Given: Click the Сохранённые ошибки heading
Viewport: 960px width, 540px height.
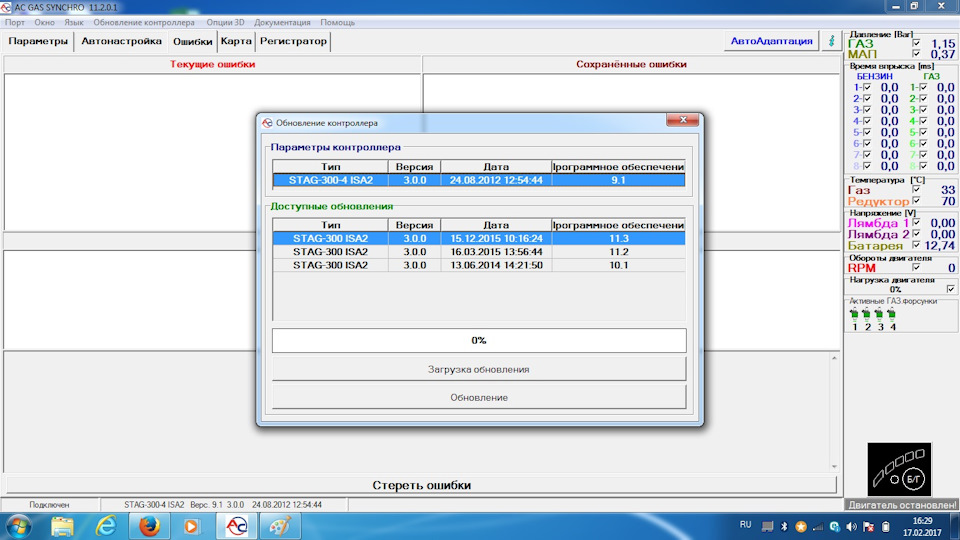Looking at the screenshot, I should (x=631, y=64).
